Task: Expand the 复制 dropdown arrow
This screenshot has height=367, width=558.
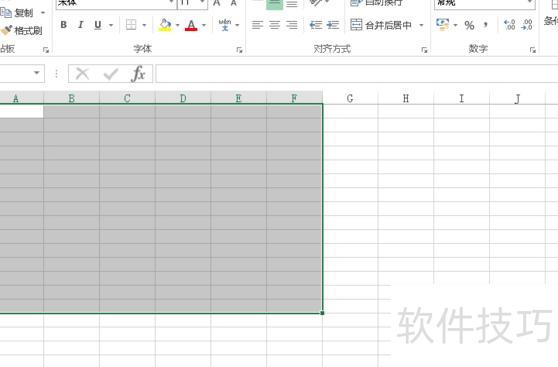Action: click(x=43, y=13)
